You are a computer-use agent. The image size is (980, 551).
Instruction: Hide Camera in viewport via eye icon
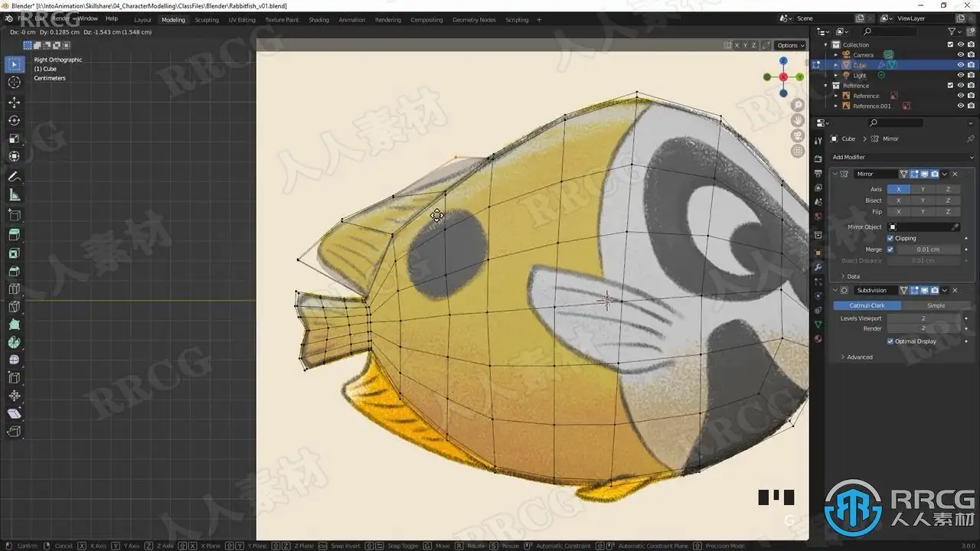point(961,55)
